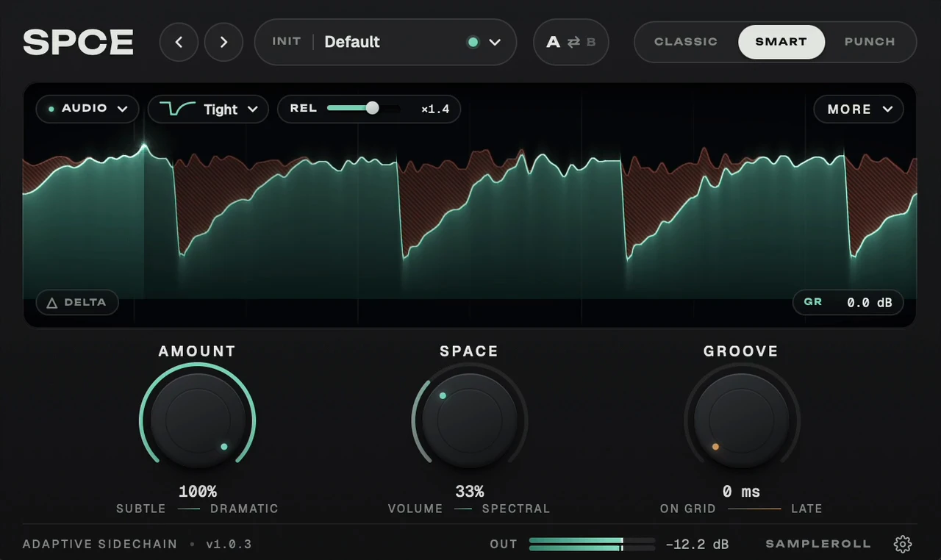Select compare slot B
The image size is (941, 560).
click(x=591, y=42)
